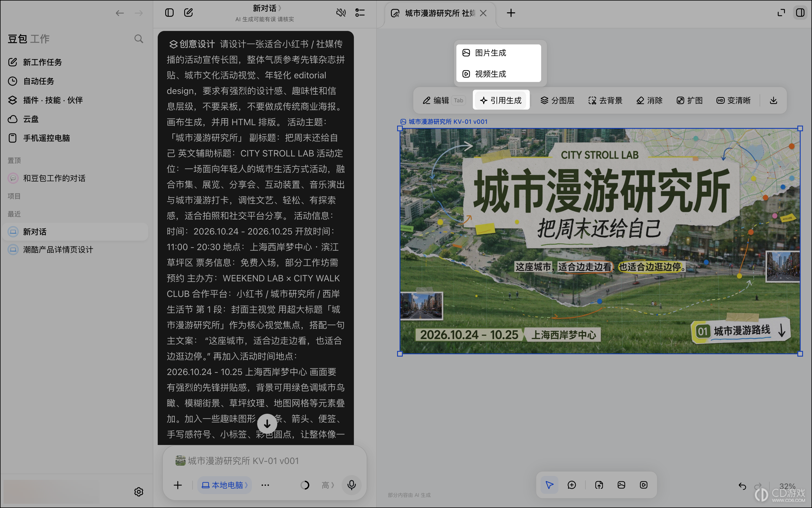Open 云盘 cloud drive

(75, 119)
